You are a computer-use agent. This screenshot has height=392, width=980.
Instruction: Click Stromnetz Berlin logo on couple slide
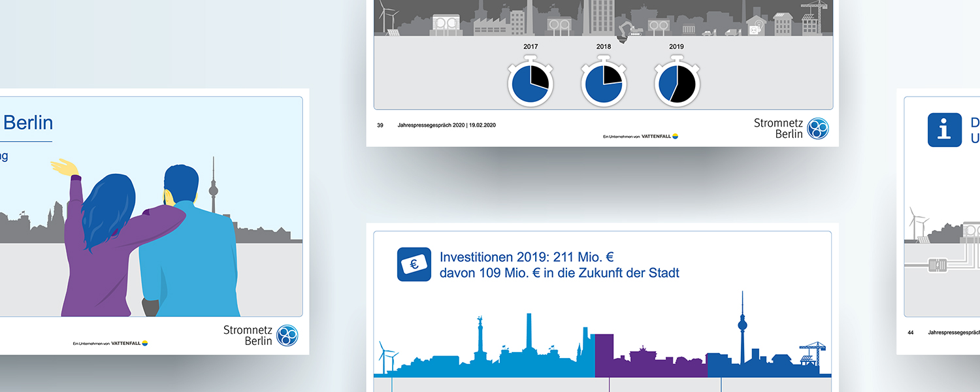[x=261, y=335]
